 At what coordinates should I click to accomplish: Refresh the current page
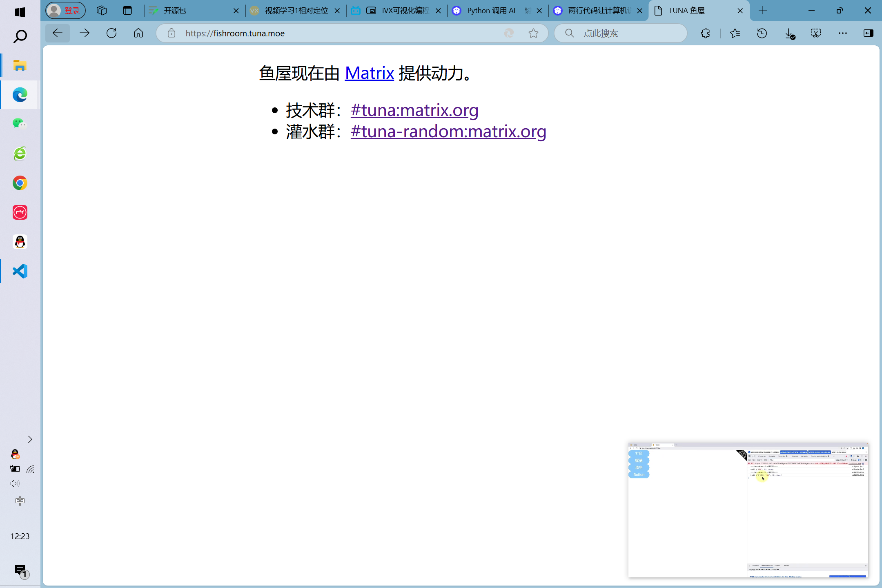click(x=111, y=33)
